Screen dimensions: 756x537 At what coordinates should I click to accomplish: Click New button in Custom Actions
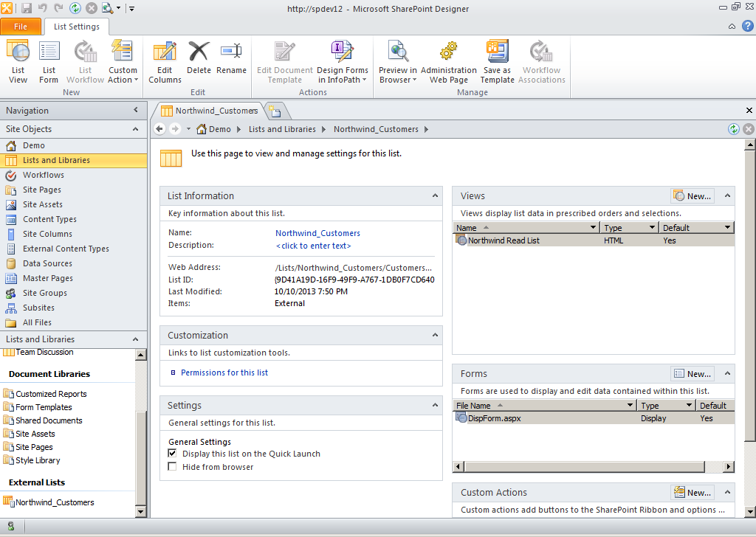[x=693, y=492]
